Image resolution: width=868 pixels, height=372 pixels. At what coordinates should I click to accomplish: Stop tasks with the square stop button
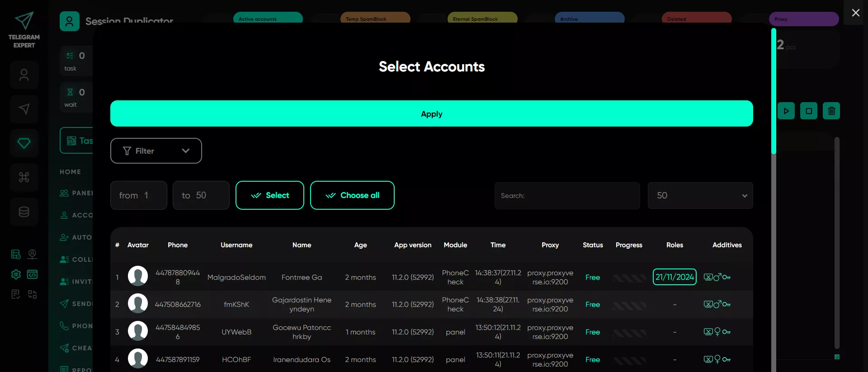pyautogui.click(x=809, y=111)
